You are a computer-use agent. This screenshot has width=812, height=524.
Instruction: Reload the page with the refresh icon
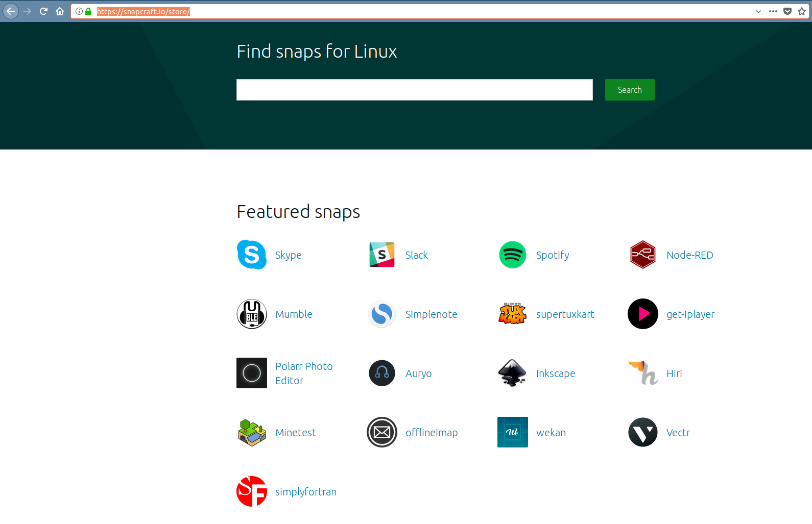43,11
